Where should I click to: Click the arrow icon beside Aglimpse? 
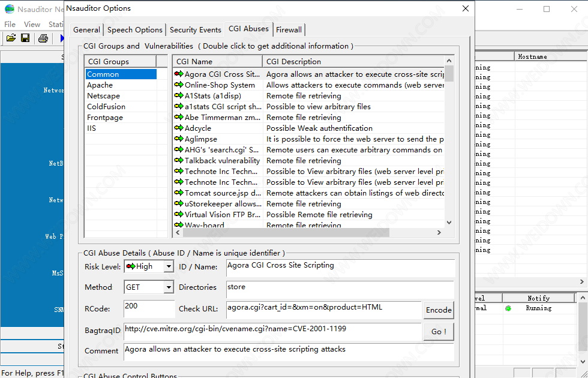(179, 139)
